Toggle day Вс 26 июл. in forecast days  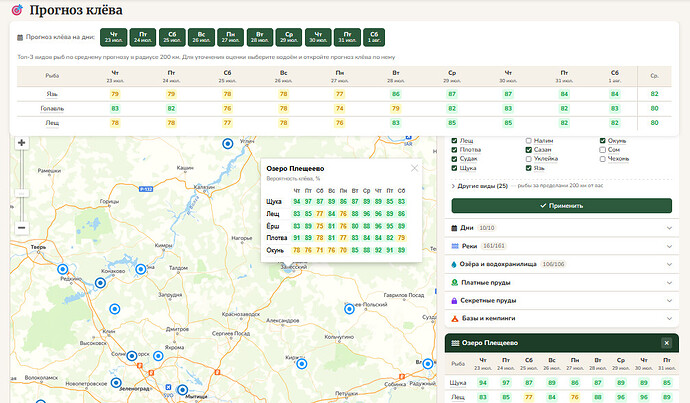pos(201,37)
